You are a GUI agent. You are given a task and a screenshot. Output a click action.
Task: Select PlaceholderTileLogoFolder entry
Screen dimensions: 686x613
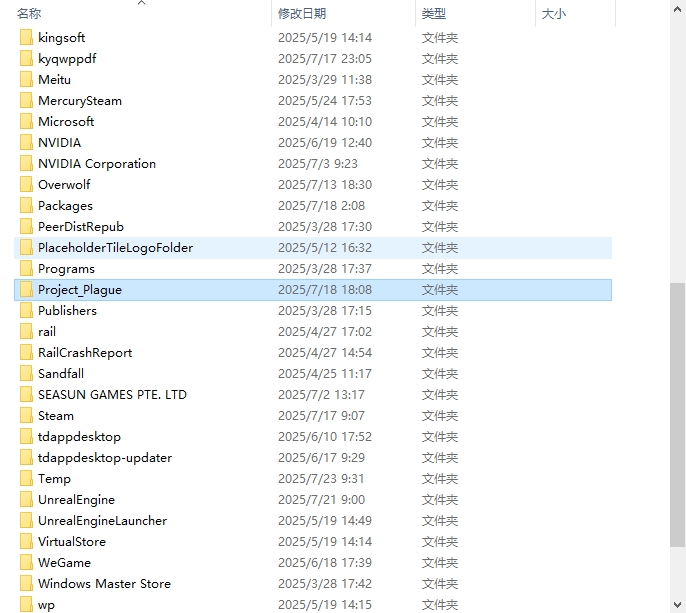point(115,248)
